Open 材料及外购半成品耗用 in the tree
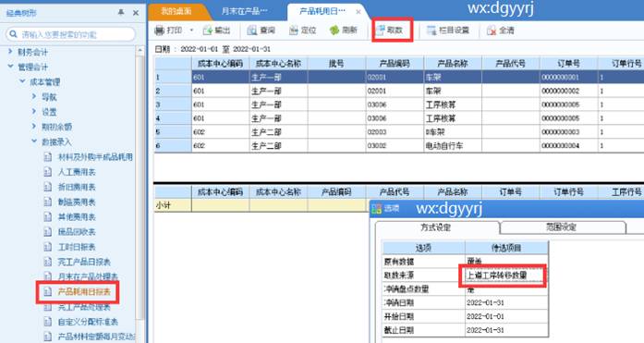Viewport: 644px width, 343px height. pos(95,157)
